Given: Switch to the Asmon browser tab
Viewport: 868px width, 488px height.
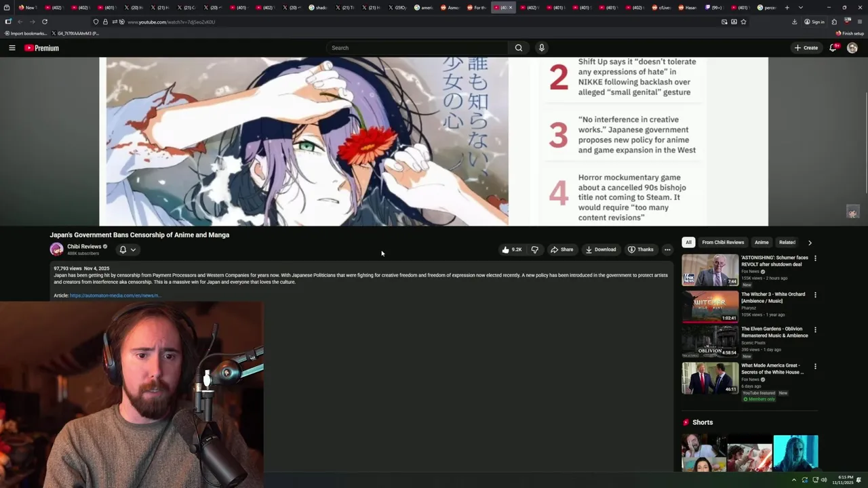Looking at the screenshot, I should click(x=450, y=7).
